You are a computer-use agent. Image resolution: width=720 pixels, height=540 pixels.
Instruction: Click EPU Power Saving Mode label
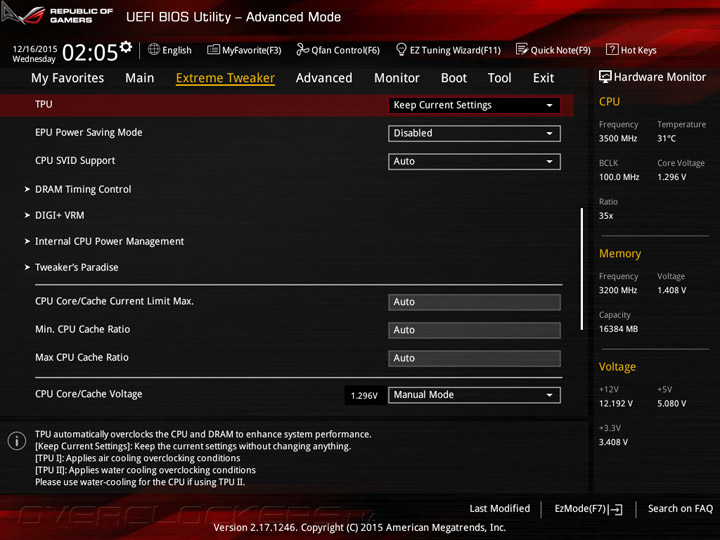point(89,133)
